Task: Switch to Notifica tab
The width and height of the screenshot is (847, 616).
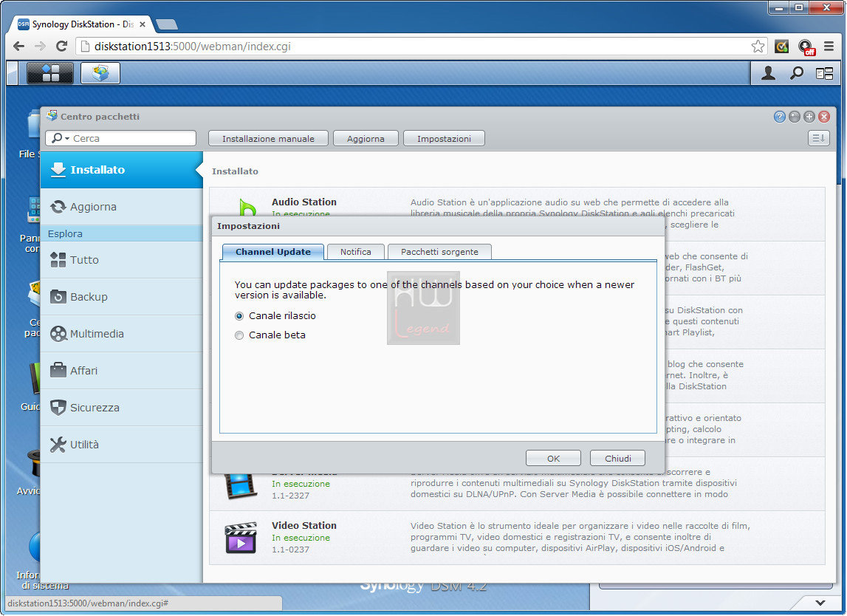Action: pos(355,252)
